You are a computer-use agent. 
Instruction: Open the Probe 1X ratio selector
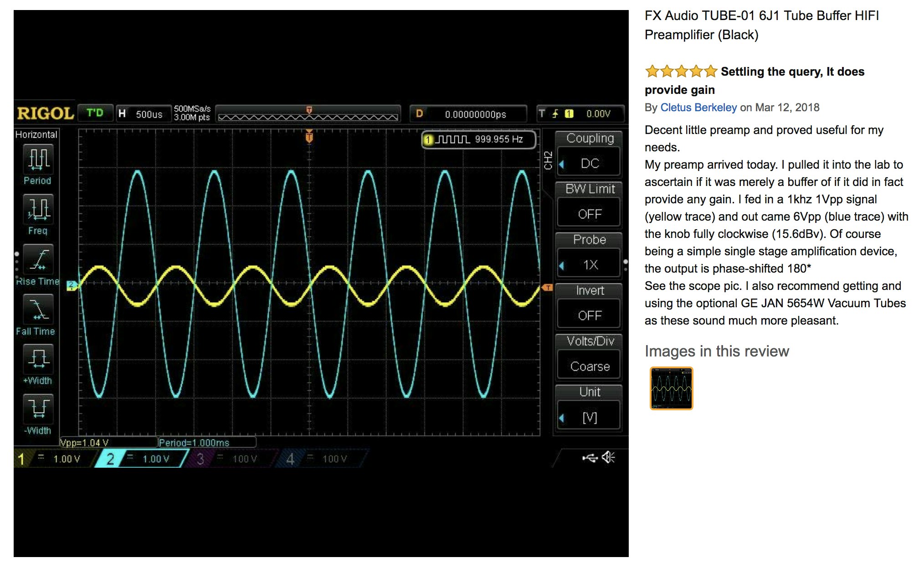click(x=589, y=264)
